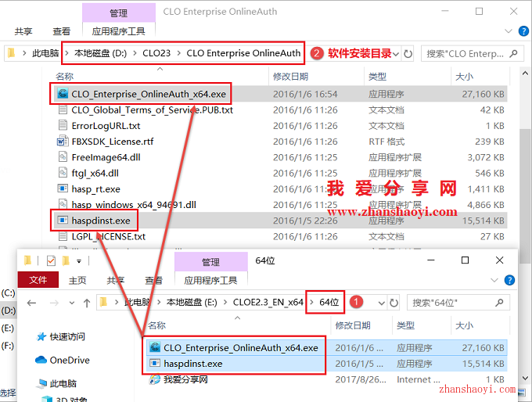Select the FBXSDK_License.rtf file name
The image size is (532, 402).
point(113,141)
